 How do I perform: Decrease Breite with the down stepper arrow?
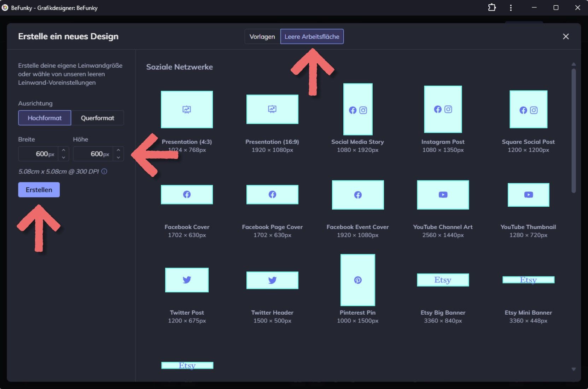coord(63,158)
